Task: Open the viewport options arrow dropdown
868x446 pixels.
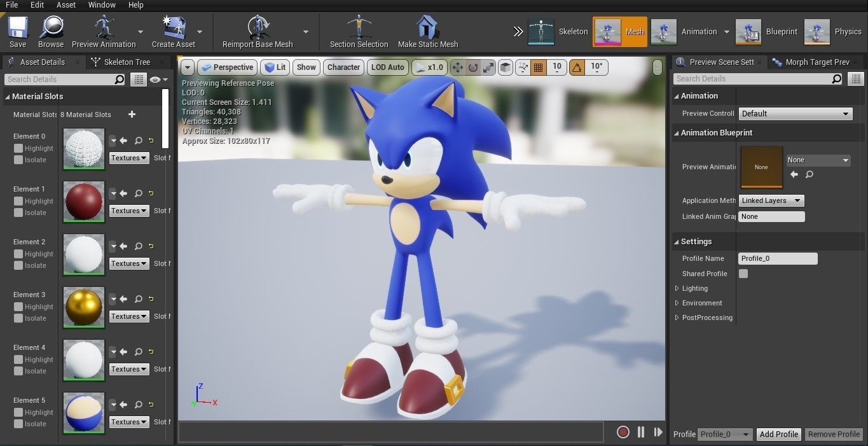Action: click(x=187, y=67)
